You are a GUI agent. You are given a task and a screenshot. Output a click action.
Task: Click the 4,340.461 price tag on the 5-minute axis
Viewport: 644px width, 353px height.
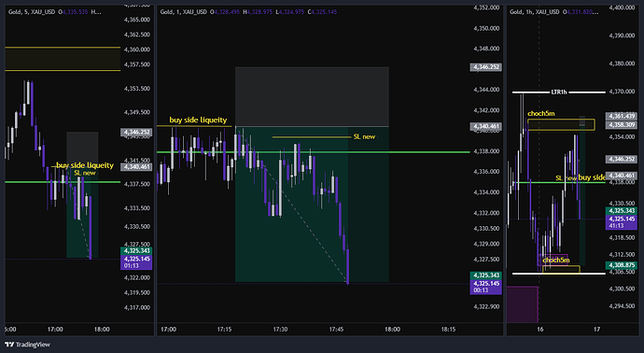coord(136,167)
